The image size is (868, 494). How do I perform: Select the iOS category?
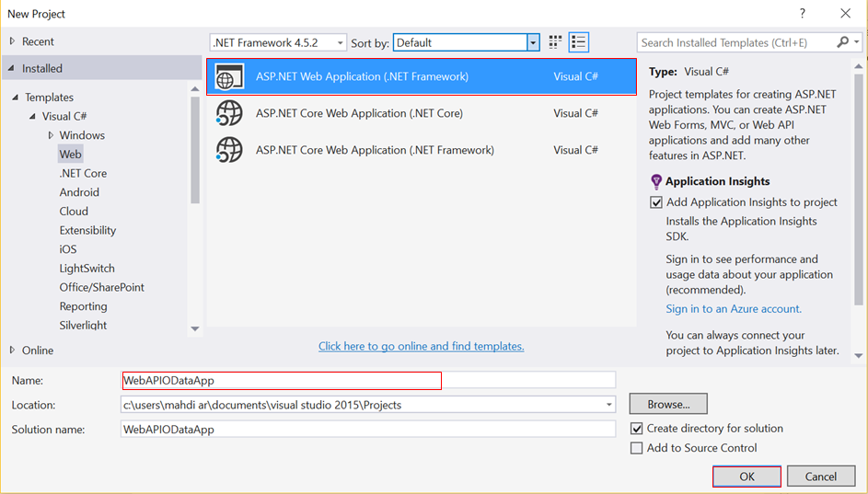68,249
